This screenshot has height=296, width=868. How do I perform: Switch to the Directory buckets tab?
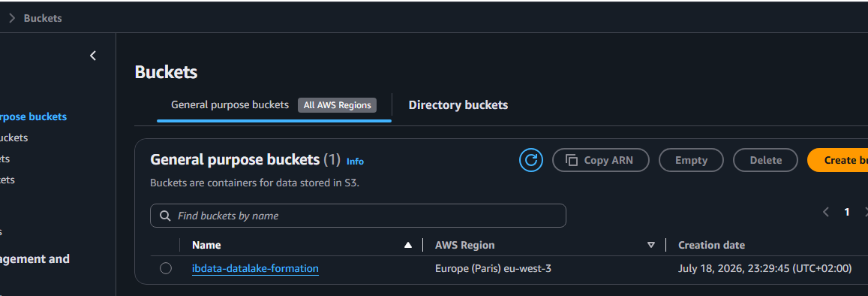458,104
